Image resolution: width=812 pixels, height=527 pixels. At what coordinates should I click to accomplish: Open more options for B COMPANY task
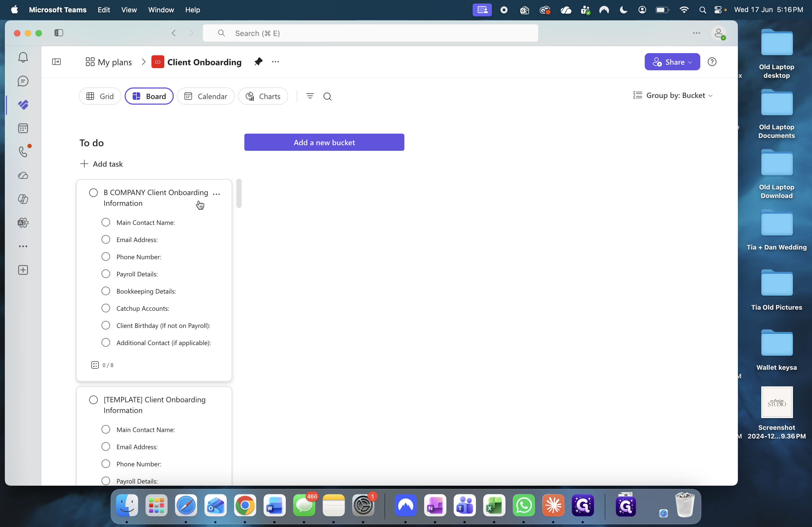tap(216, 194)
